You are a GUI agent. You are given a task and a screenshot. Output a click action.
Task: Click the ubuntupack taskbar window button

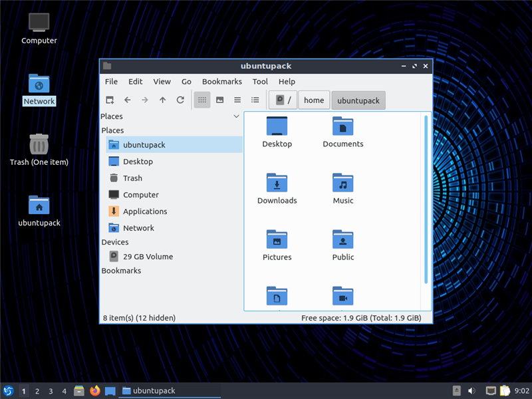pos(170,391)
